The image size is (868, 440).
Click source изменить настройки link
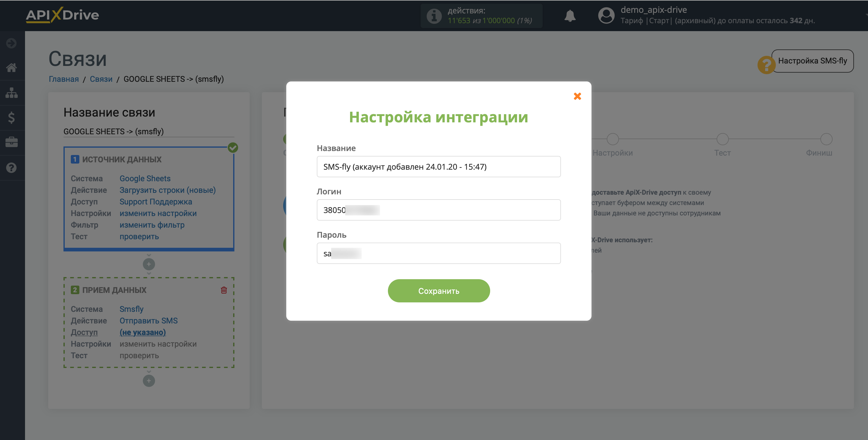pos(158,213)
